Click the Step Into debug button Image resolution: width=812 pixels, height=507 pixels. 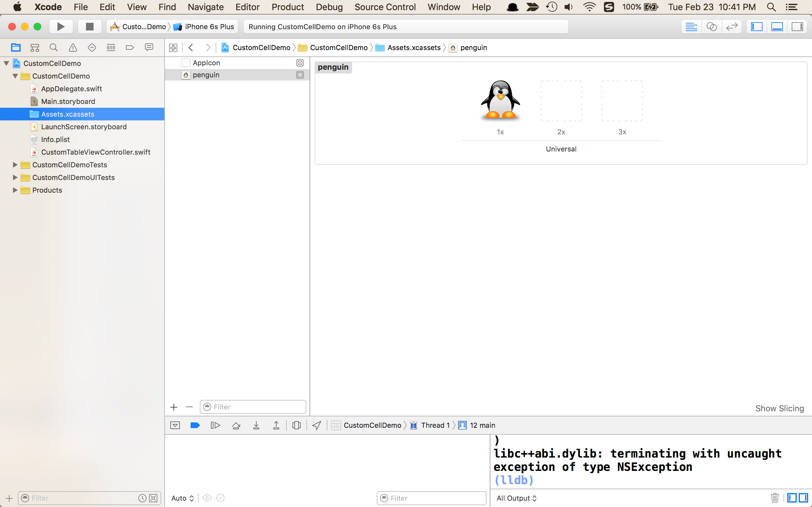[x=256, y=425]
